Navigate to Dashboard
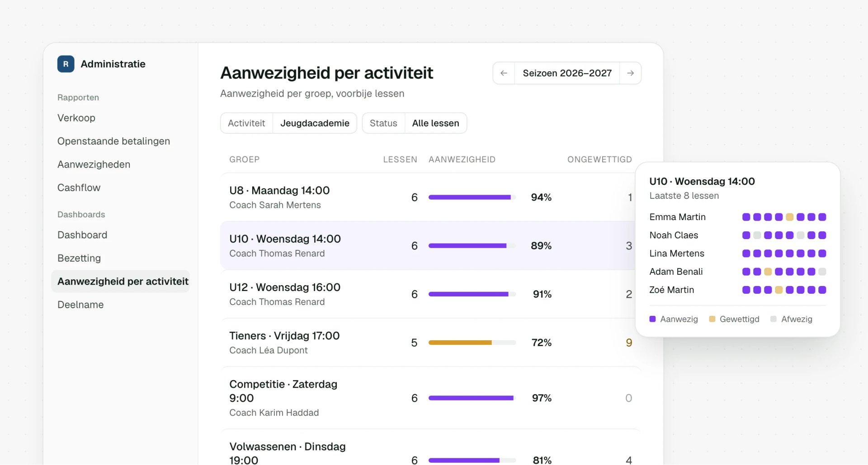 [x=82, y=235]
